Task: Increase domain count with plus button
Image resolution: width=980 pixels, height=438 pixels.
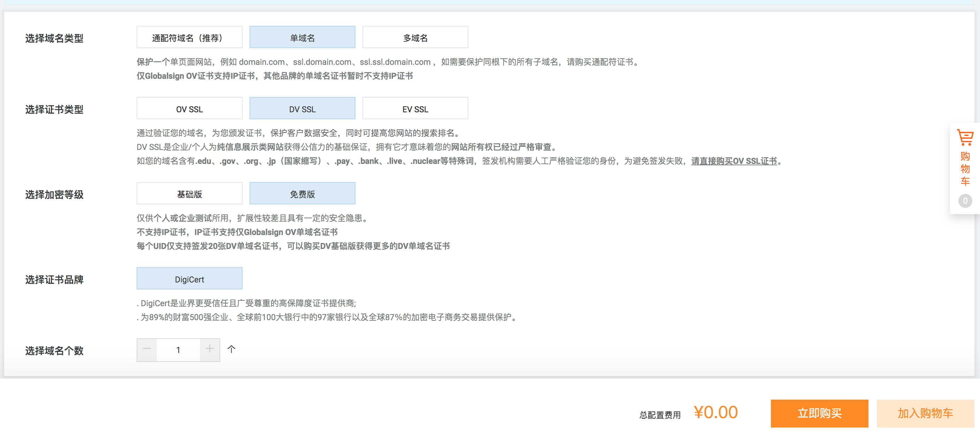Action: click(209, 349)
